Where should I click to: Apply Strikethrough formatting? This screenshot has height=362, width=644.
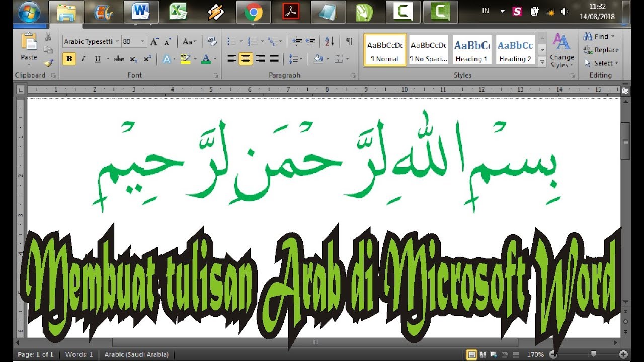[x=119, y=59]
